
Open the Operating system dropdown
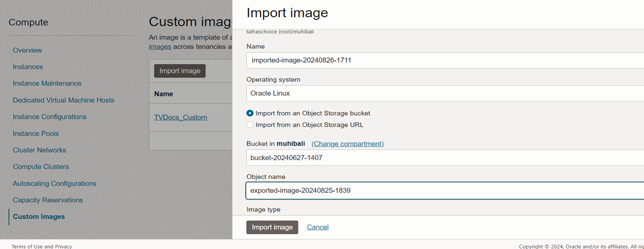[444, 93]
